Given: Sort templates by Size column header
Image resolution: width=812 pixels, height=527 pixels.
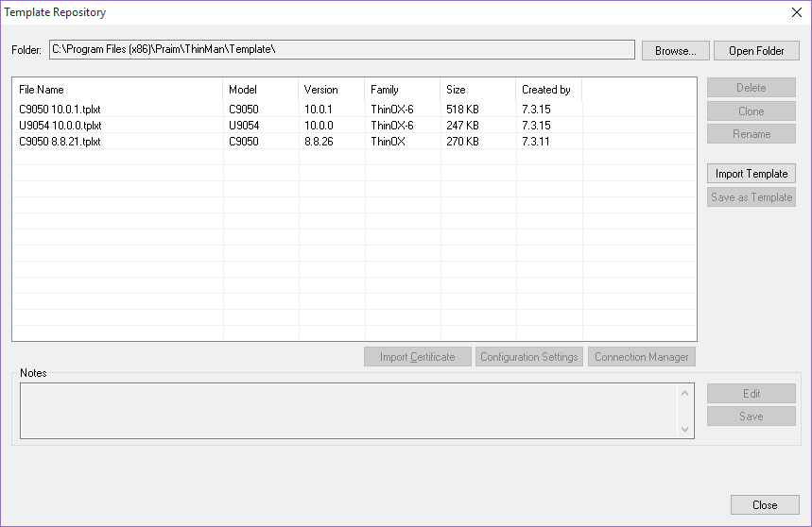Looking at the screenshot, I should 477,90.
